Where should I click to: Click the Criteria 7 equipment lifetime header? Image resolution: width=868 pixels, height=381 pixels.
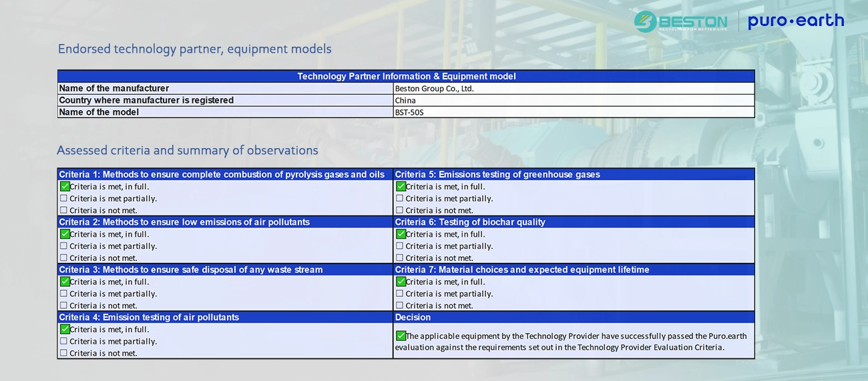[x=574, y=270]
